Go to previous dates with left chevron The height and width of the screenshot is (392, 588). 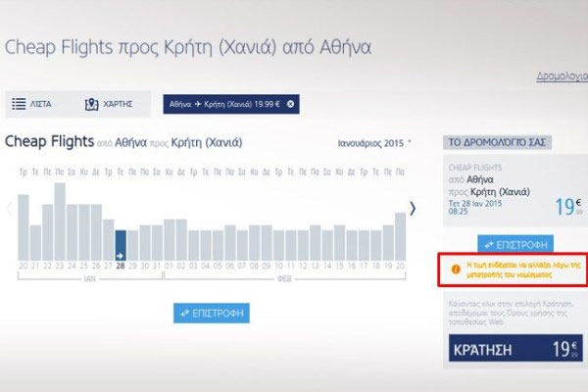(10, 208)
